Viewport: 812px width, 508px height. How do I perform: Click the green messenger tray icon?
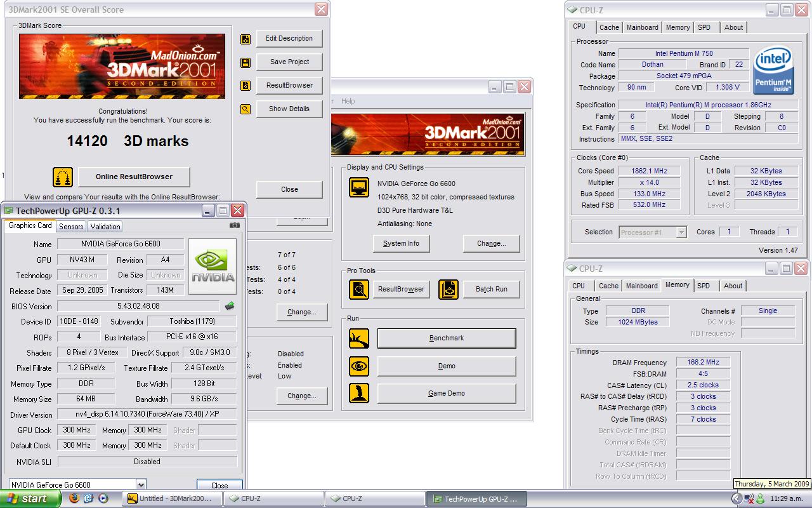760,499
